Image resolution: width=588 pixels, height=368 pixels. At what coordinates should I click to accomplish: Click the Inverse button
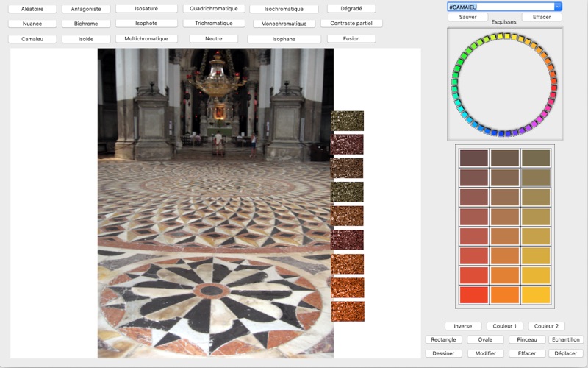[x=463, y=326]
